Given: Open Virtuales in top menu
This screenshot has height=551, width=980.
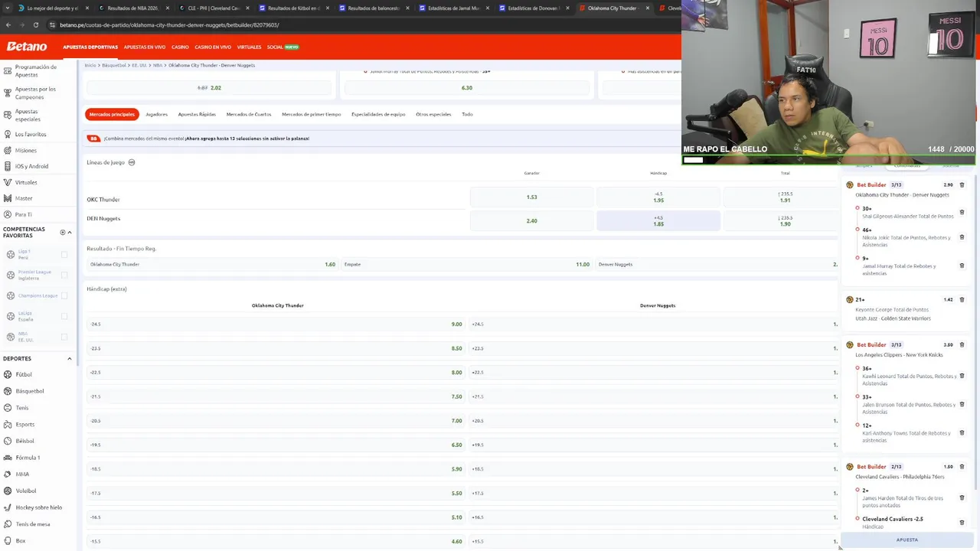Looking at the screenshot, I should tap(249, 47).
